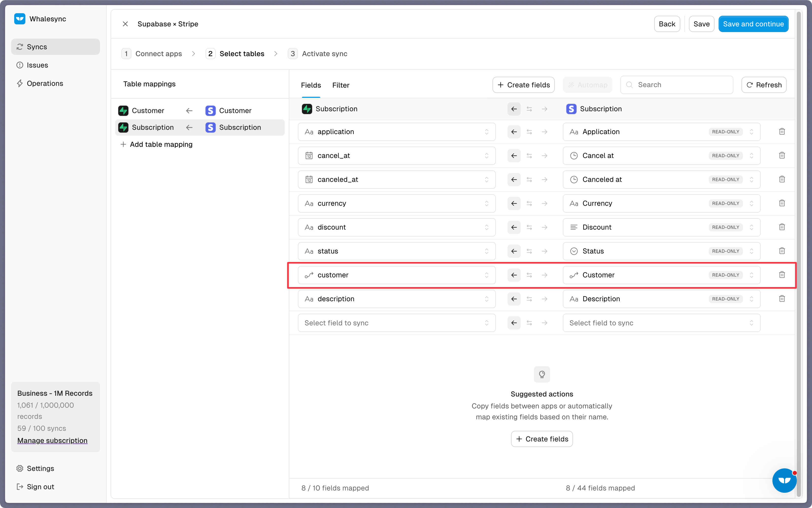Open the Manage subscription link
The width and height of the screenshot is (812, 508).
(52, 440)
